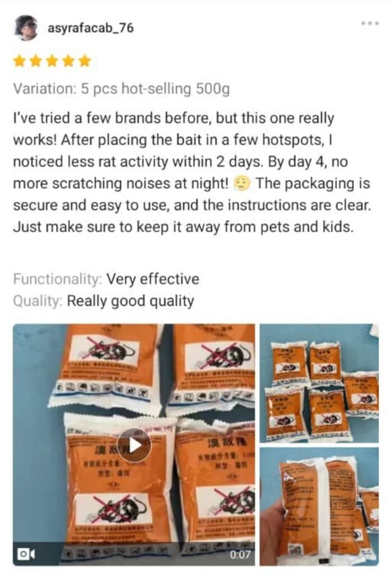Viewport: 392px width, 575px height.
Task: Select the Variation 5 pcs hot-selling 500g text
Action: (121, 89)
